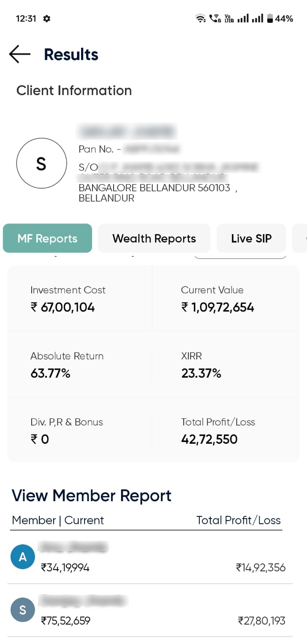This screenshot has height=644, width=307.
Task: Tap the battery icon showing 44%
Action: click(270, 19)
